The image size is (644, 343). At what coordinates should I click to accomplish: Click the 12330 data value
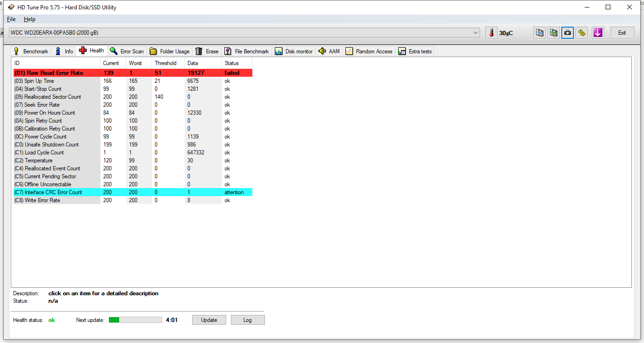pyautogui.click(x=194, y=113)
